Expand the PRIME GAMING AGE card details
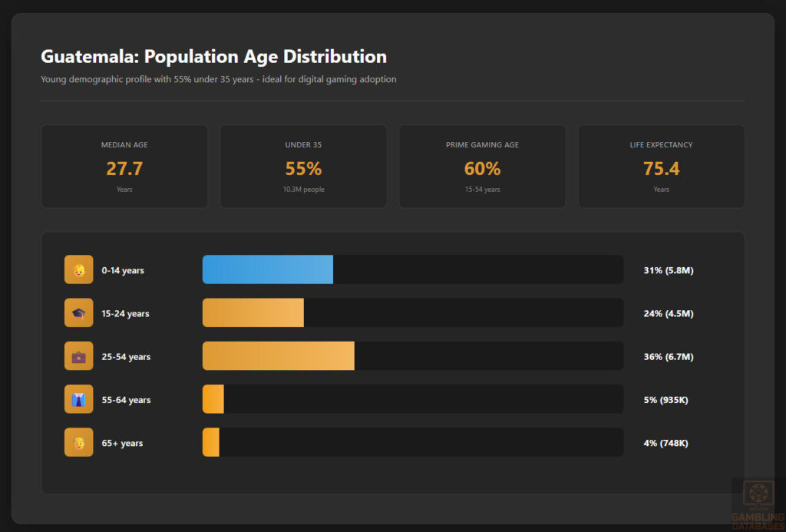The height and width of the screenshot is (532, 786). click(482, 166)
